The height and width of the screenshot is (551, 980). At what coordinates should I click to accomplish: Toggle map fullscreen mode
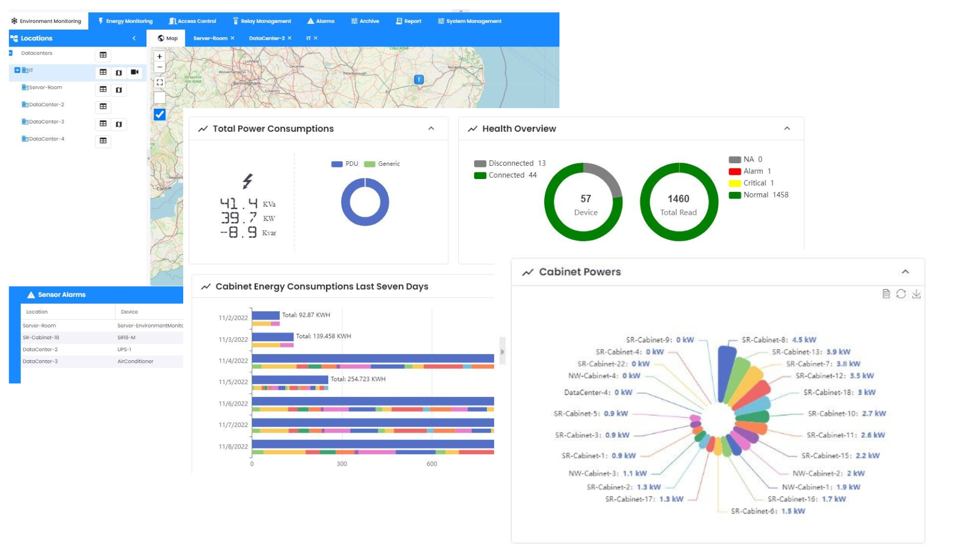(x=160, y=82)
